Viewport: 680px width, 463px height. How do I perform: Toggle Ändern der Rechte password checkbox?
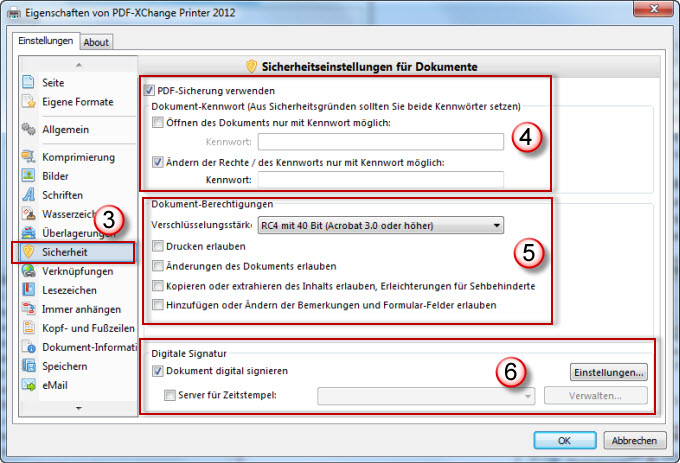158,163
